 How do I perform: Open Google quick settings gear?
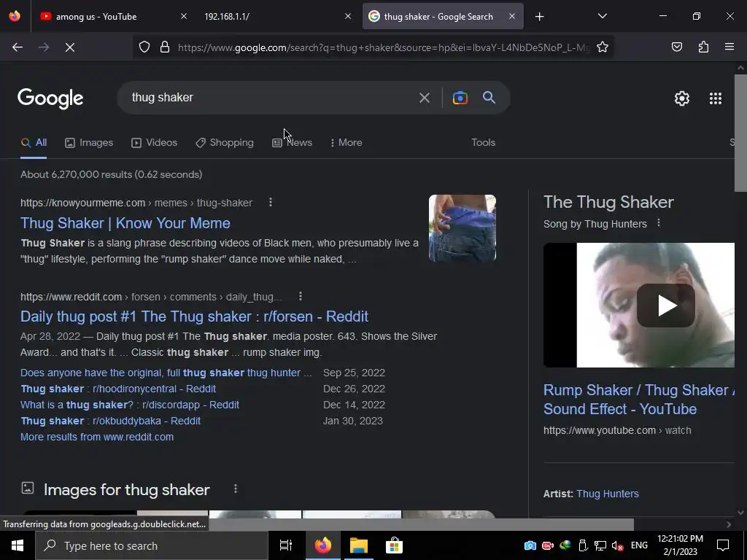click(x=682, y=98)
